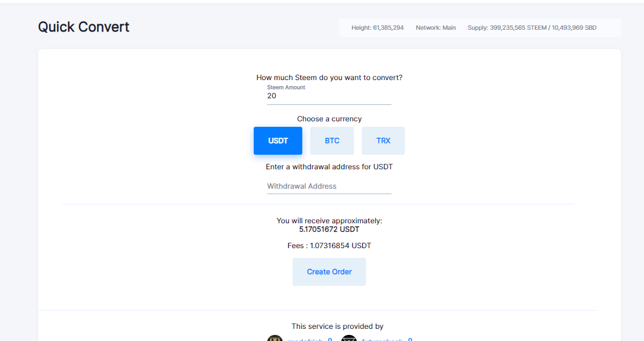Click the '5.17051672 USDT' receive amount
Image resolution: width=644 pixels, height=341 pixels.
[x=329, y=229]
